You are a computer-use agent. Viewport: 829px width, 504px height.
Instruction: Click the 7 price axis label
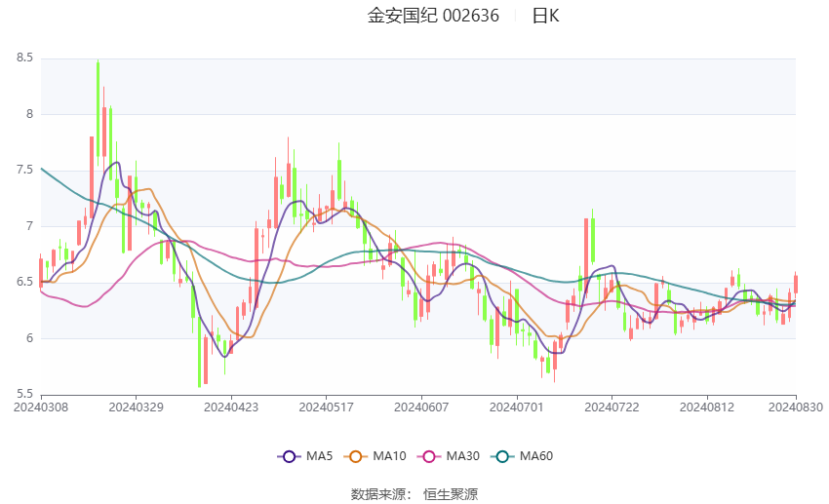pos(29,226)
